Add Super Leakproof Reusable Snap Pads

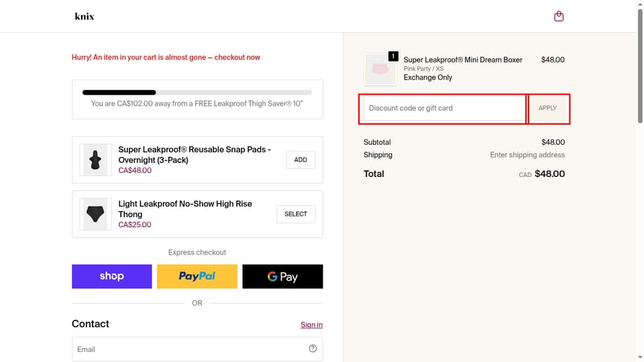click(x=301, y=160)
